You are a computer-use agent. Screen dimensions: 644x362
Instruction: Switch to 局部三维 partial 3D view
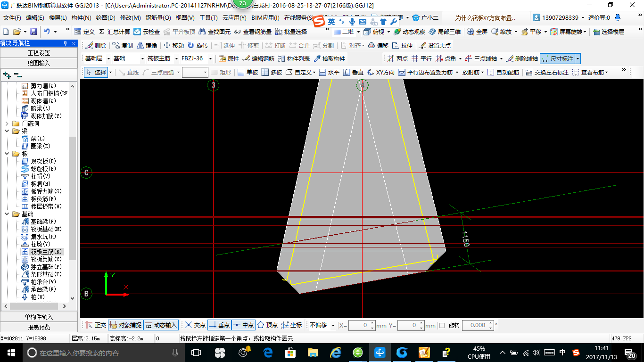tap(445, 32)
